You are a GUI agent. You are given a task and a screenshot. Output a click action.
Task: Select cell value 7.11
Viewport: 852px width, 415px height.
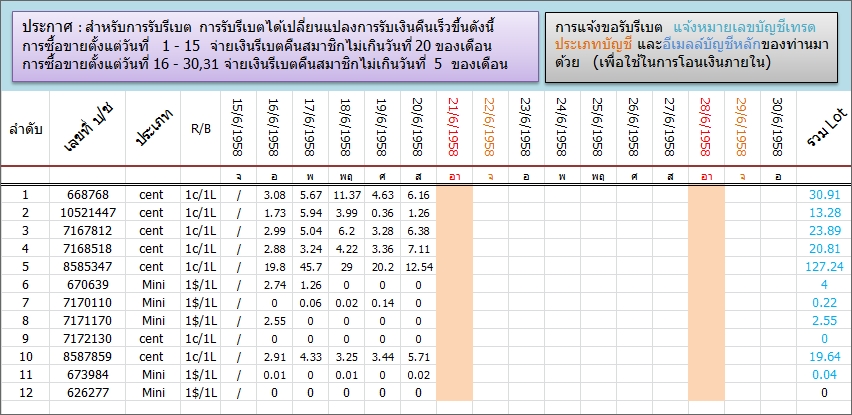[x=418, y=249]
